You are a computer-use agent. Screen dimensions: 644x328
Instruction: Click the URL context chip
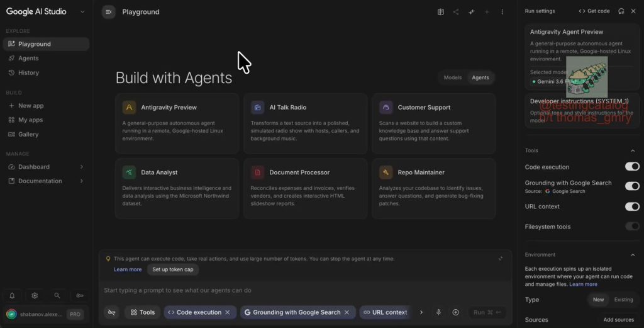(x=386, y=312)
